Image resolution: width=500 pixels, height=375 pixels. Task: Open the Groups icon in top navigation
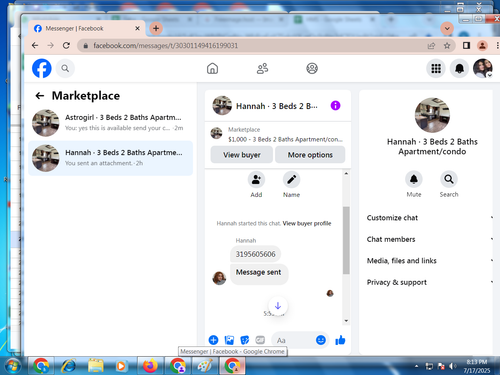tap(312, 68)
